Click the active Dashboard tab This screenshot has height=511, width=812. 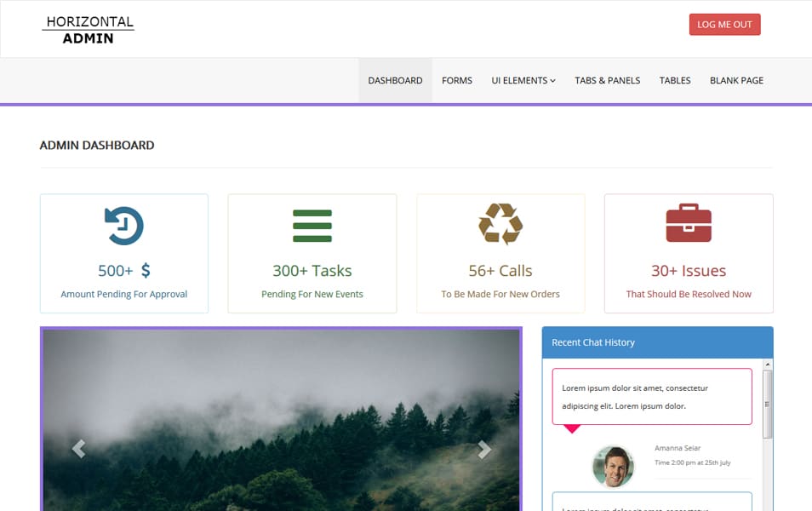pyautogui.click(x=395, y=80)
